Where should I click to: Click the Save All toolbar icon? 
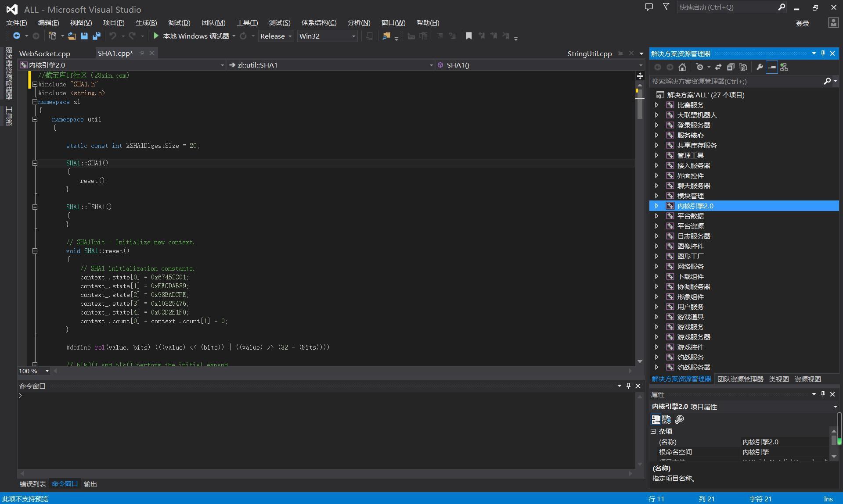(x=96, y=36)
